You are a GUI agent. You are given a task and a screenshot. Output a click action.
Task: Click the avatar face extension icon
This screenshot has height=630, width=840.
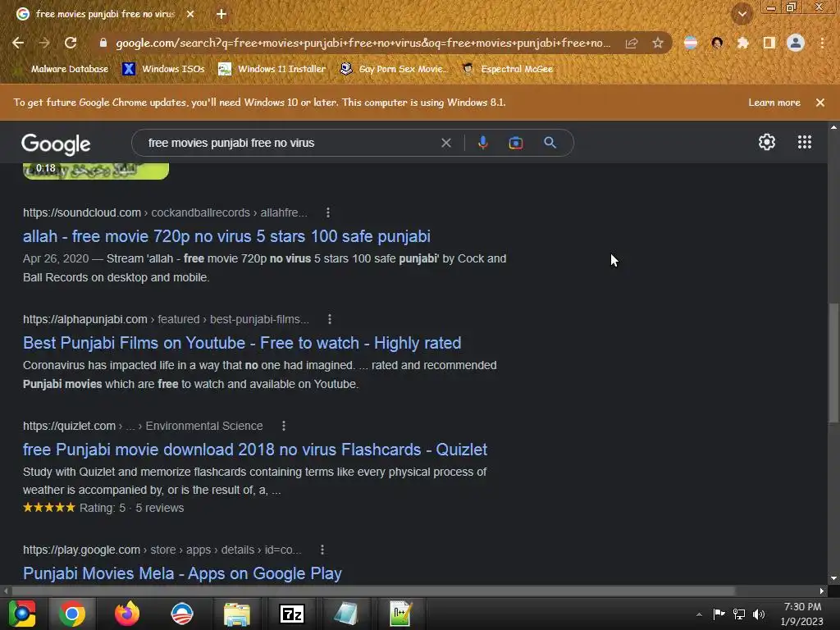(x=717, y=43)
